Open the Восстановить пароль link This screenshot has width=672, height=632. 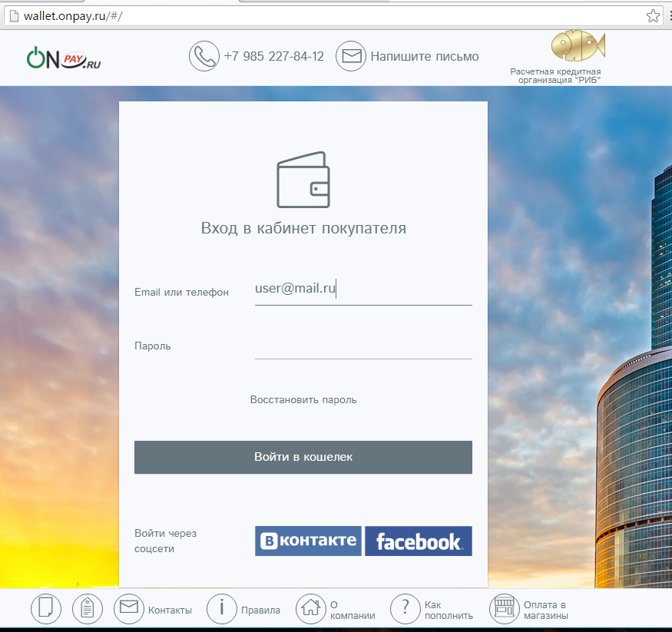point(303,399)
